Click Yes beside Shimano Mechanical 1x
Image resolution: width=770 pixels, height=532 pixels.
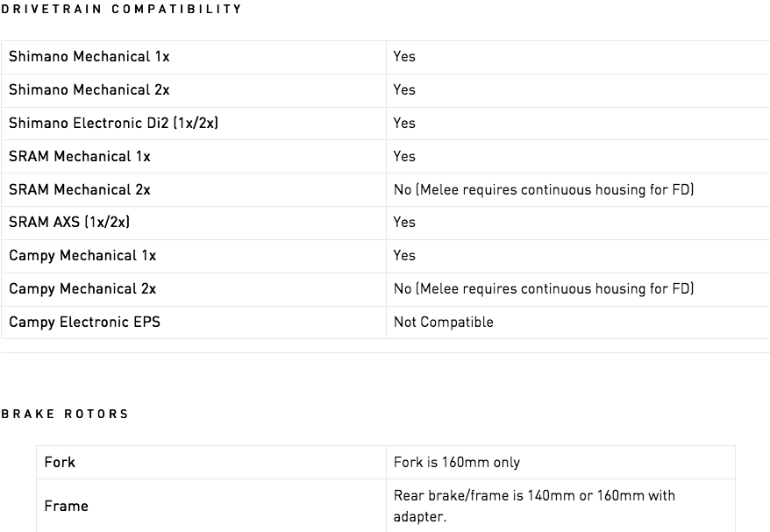click(404, 57)
